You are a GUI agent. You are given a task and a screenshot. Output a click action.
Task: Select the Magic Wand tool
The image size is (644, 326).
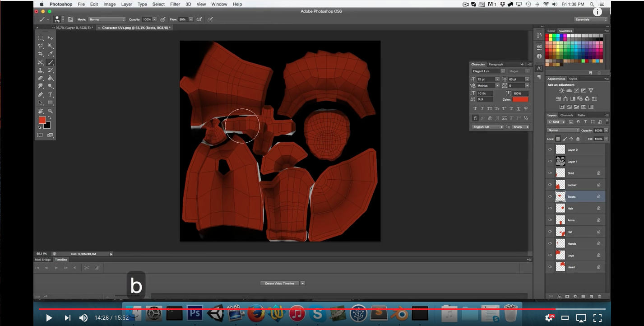51,46
